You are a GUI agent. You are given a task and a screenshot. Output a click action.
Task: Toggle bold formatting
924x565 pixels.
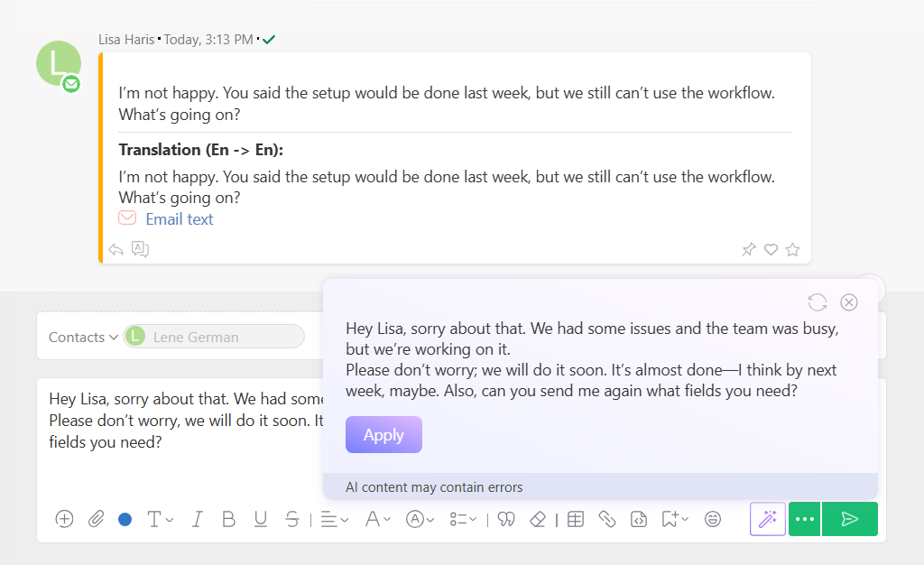(x=228, y=519)
